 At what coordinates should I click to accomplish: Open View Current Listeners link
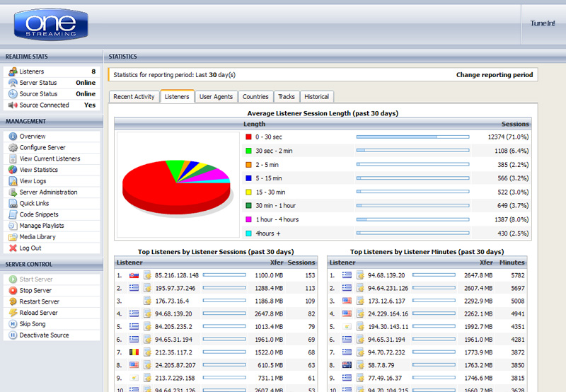point(50,159)
